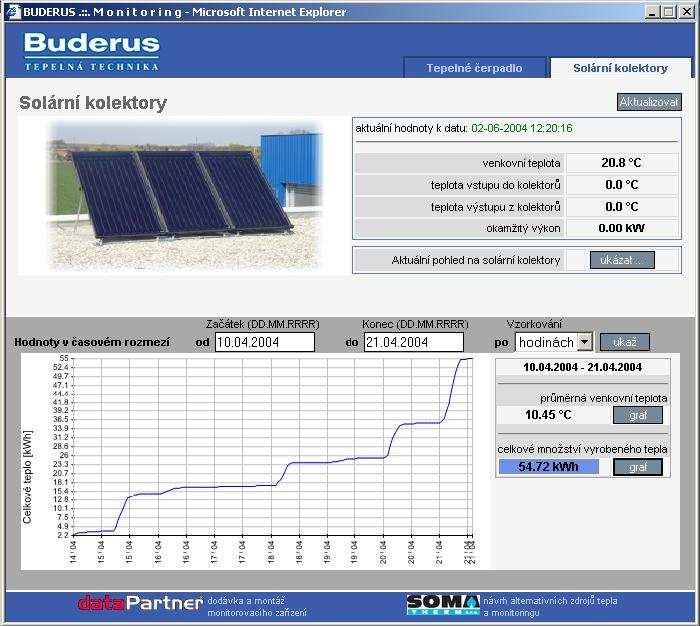Click the Hodnoty v časovém rozmezí label
The height and width of the screenshot is (626, 700).
tap(92, 342)
